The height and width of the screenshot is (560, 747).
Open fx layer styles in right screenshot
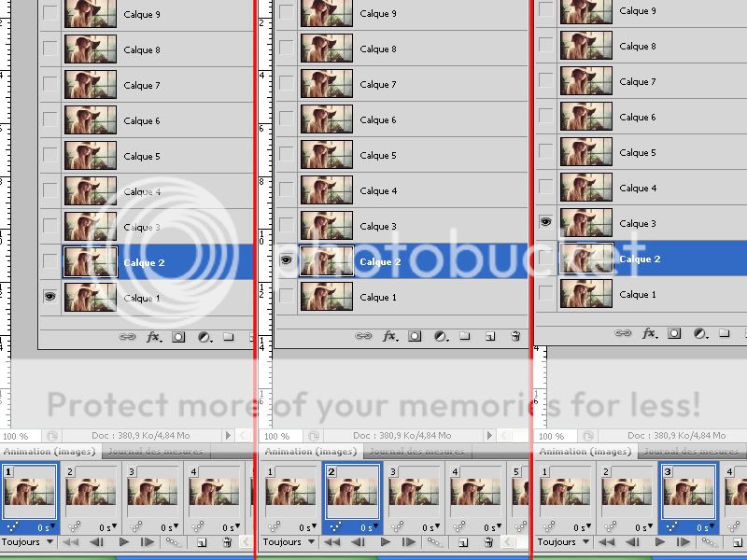(x=649, y=333)
